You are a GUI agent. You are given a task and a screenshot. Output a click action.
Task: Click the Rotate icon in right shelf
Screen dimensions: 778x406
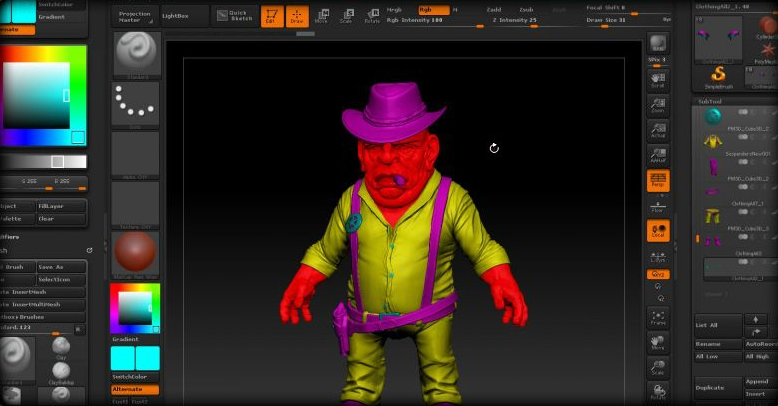(658, 392)
